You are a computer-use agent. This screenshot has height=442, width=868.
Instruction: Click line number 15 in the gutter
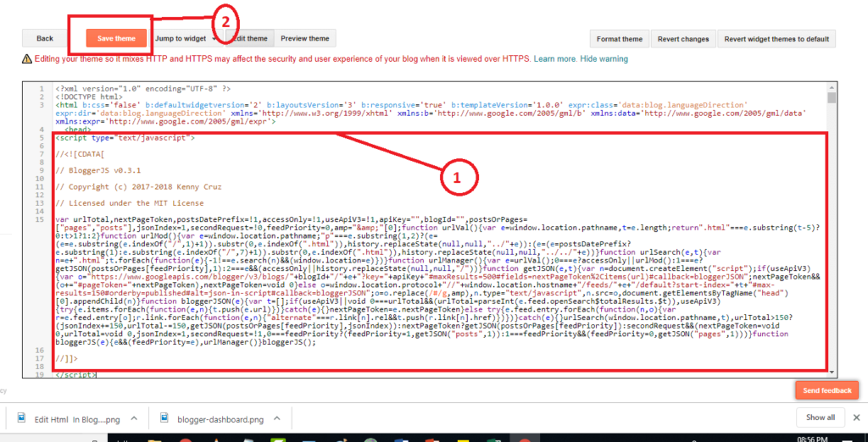click(39, 219)
